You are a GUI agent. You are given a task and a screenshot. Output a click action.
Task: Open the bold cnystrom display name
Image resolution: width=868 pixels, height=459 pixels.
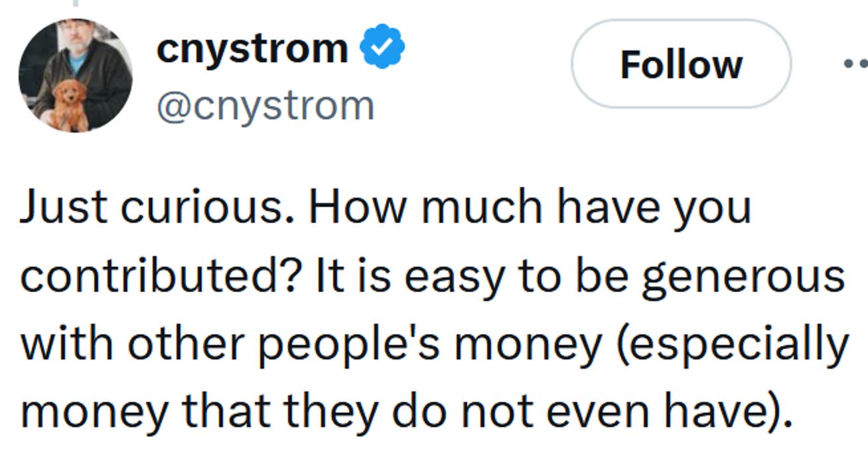tap(252, 49)
